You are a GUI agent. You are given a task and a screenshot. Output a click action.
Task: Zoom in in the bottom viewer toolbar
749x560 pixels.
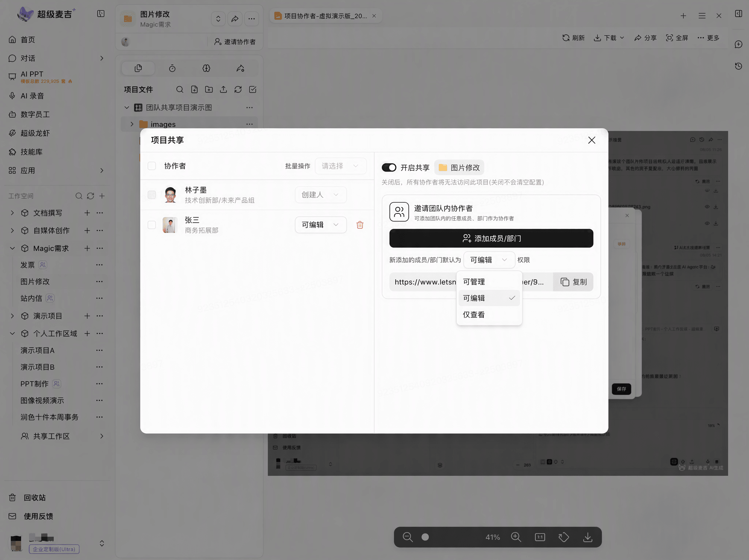point(516,537)
